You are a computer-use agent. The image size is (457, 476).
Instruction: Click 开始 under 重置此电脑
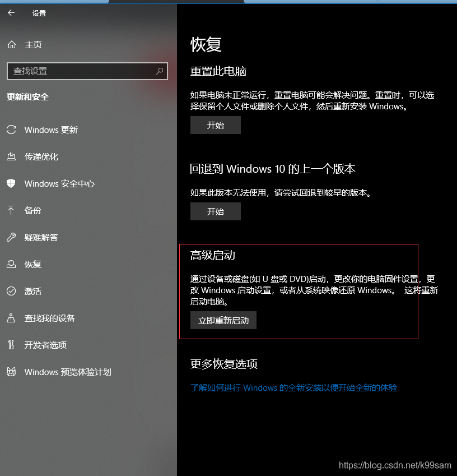(215, 125)
